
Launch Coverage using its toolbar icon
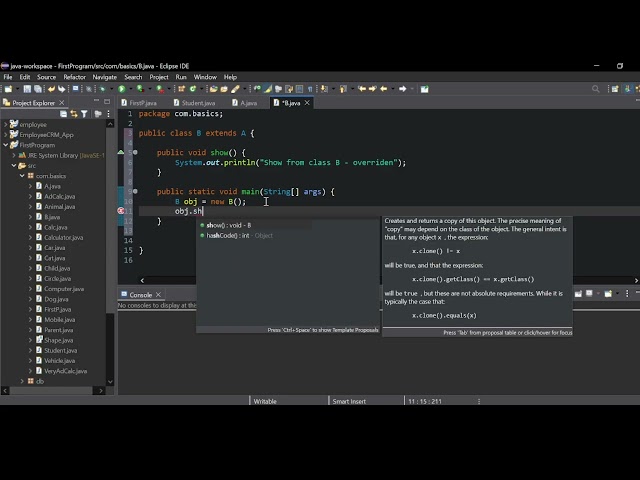140,89
